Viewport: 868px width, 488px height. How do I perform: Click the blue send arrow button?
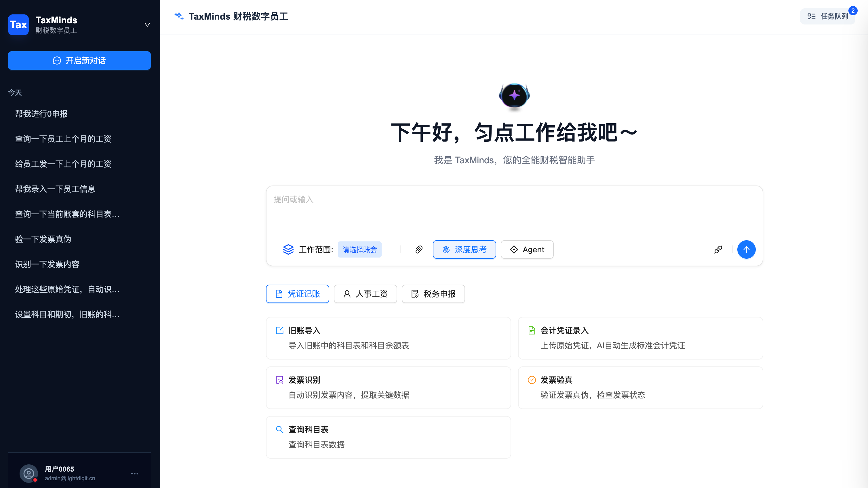[x=746, y=249]
